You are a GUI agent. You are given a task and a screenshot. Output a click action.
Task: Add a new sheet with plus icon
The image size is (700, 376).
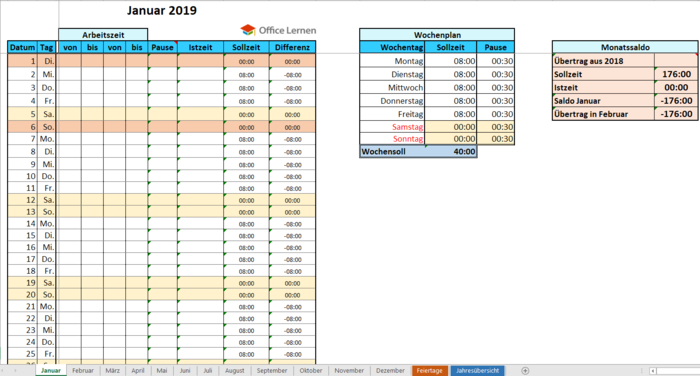[x=525, y=371]
